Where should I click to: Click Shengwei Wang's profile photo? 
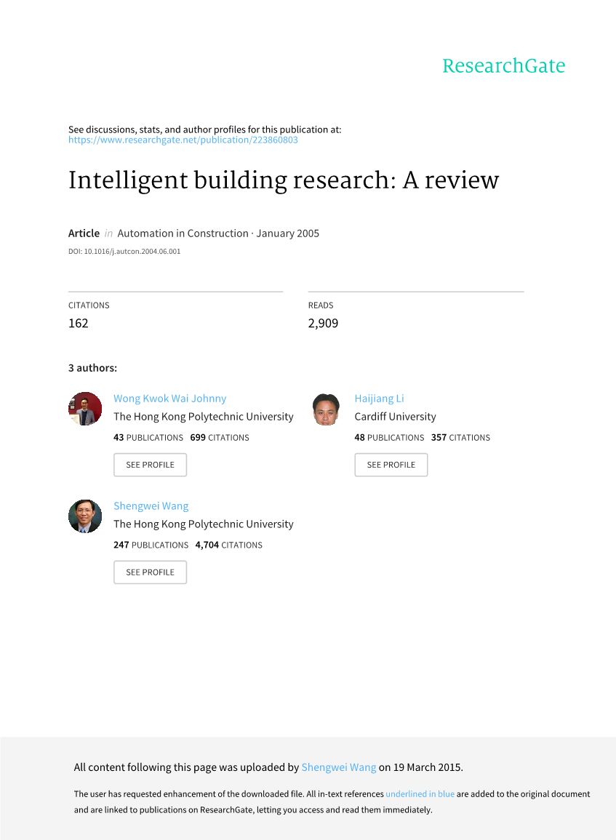(85, 516)
